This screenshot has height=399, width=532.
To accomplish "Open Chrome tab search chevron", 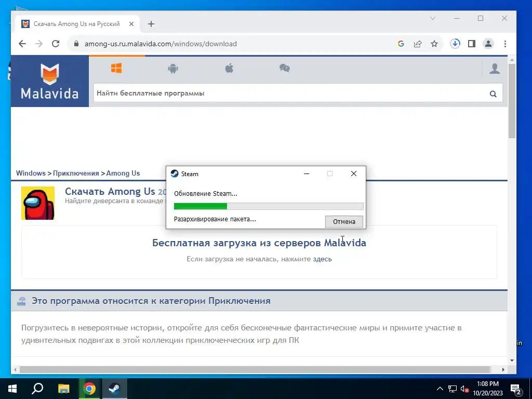I will (x=433, y=18).
